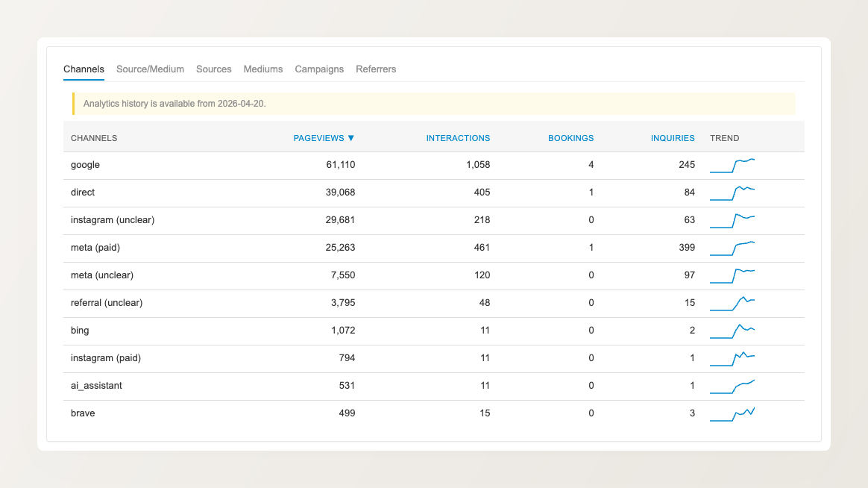Click direct pageviews value 39,068
The height and width of the screenshot is (488, 868).
[341, 193]
